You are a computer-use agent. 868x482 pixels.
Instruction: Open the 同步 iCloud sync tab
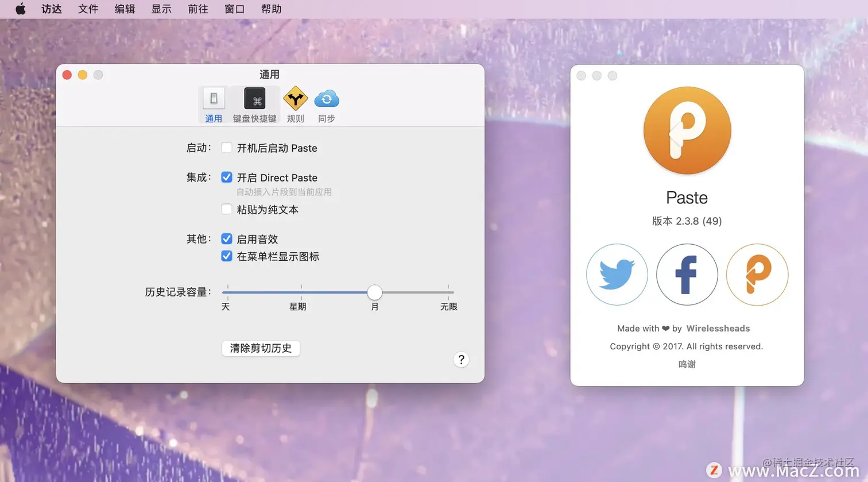pyautogui.click(x=327, y=105)
